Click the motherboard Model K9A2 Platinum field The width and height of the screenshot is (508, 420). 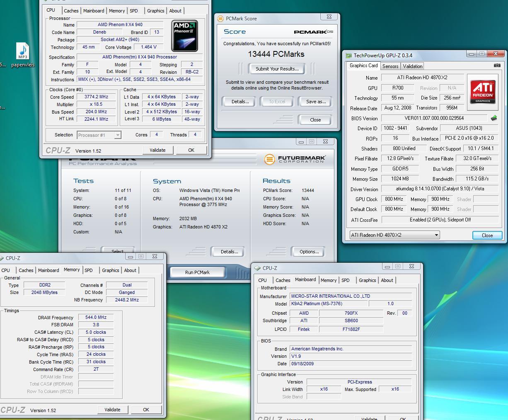pos(328,304)
